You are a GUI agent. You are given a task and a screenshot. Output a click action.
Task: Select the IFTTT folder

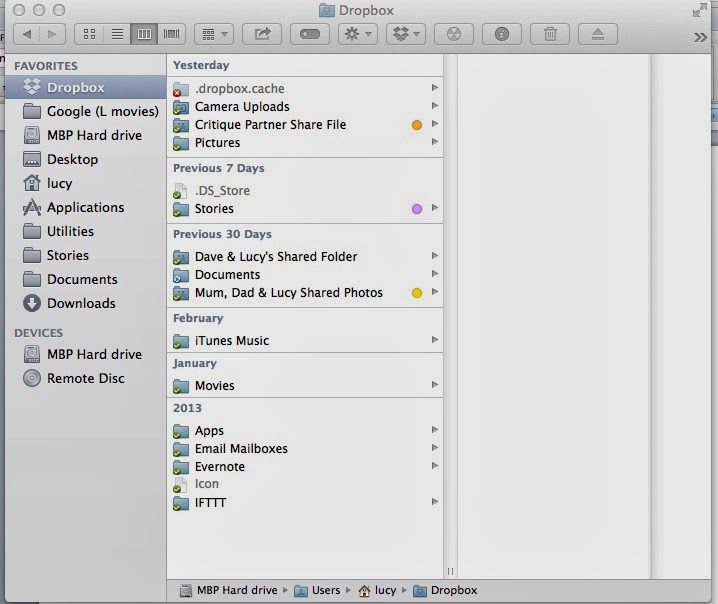pos(305,503)
